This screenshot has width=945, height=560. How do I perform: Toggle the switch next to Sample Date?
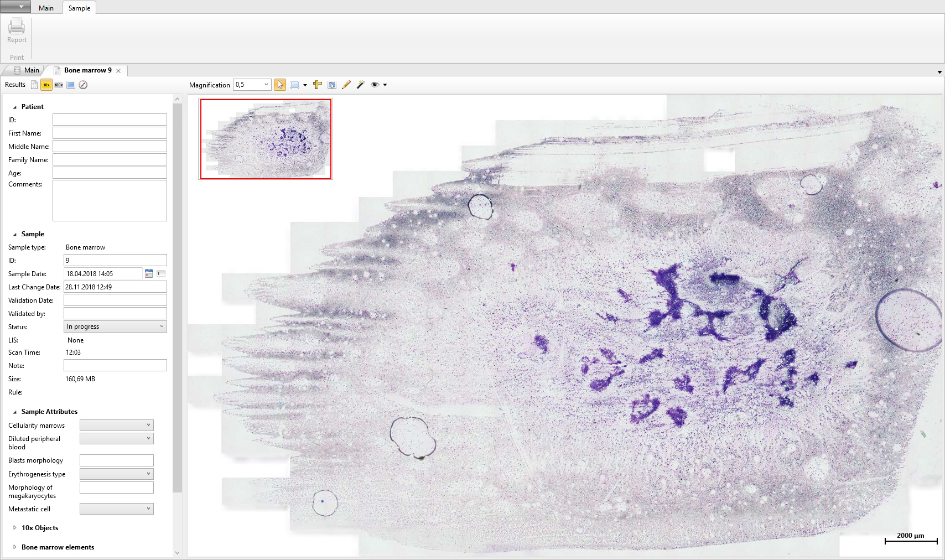(x=161, y=273)
